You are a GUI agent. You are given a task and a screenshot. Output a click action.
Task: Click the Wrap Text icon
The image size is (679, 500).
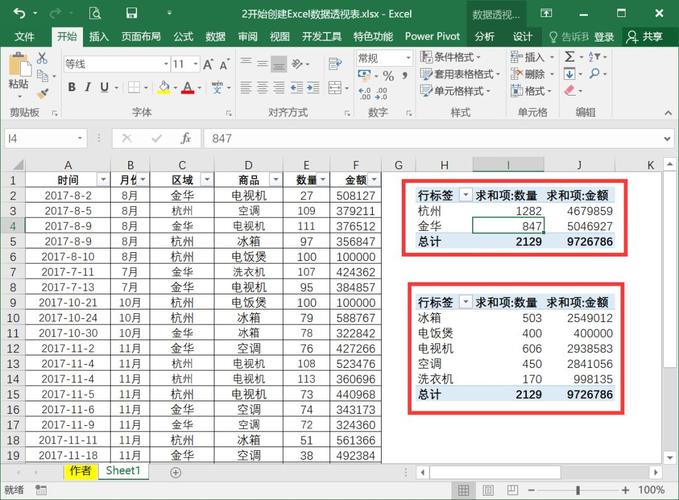(334, 64)
